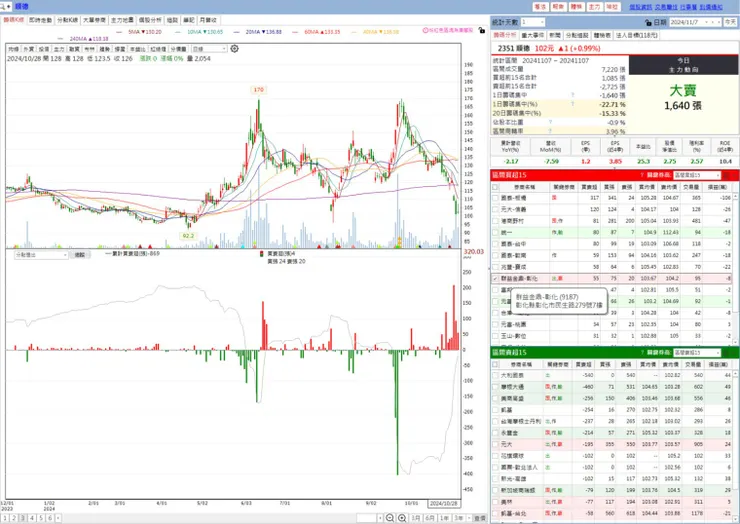Open the help mark beside 1日籌碼集中 張
The height and width of the screenshot is (524, 740).
point(572,95)
